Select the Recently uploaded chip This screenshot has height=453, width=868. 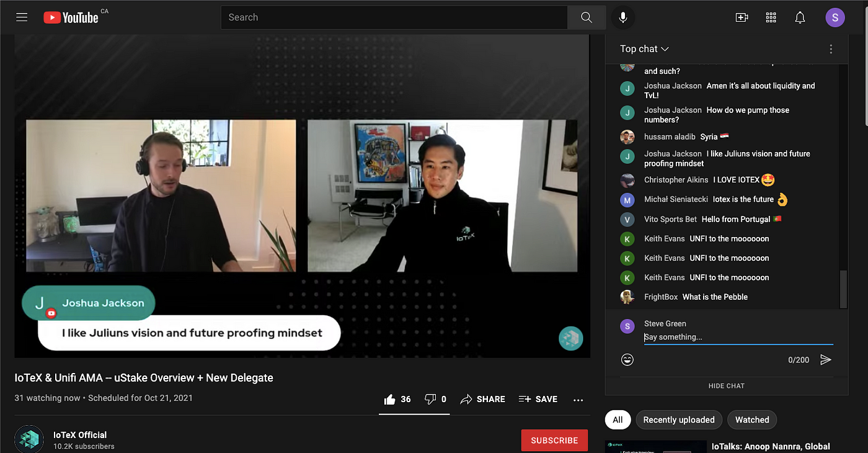(679, 420)
